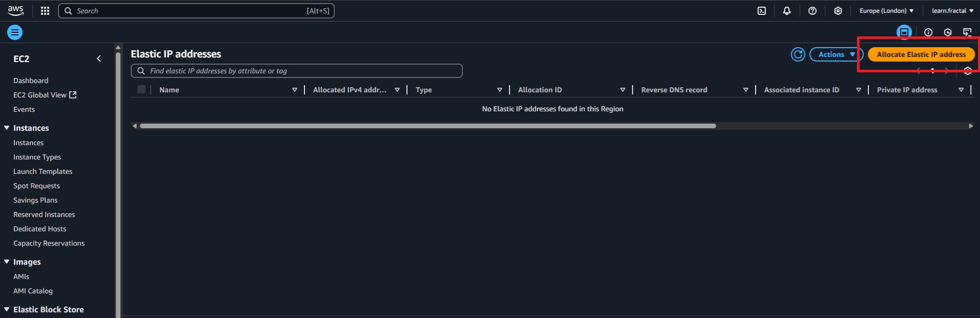Sort by Private IP address column arrow
The image size is (980, 318).
961,90
